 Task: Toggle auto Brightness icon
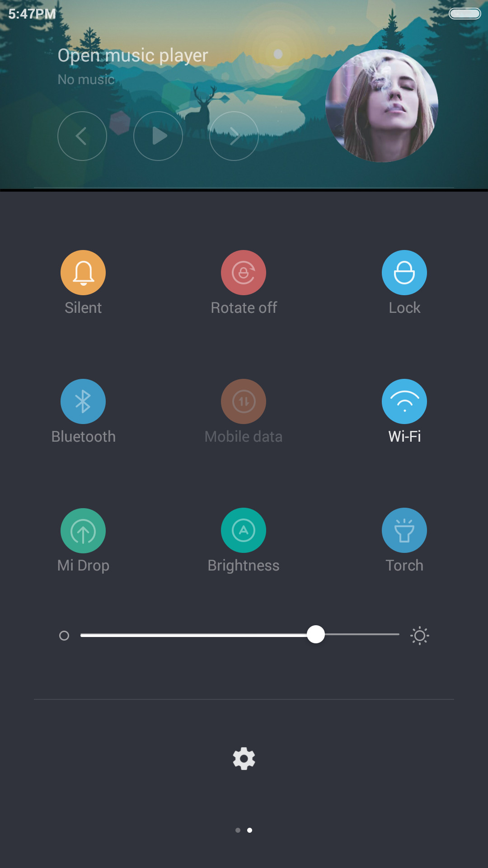click(x=244, y=530)
